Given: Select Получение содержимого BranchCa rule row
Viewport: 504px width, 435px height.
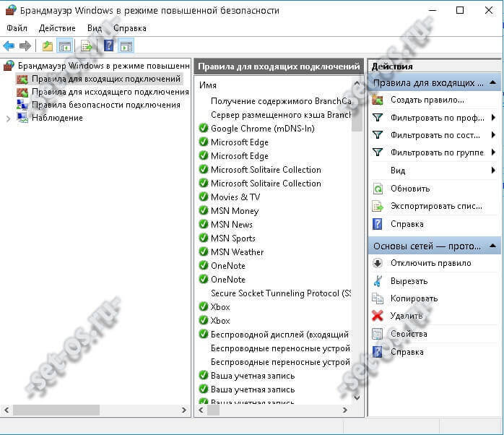Looking at the screenshot, I should click(274, 101).
